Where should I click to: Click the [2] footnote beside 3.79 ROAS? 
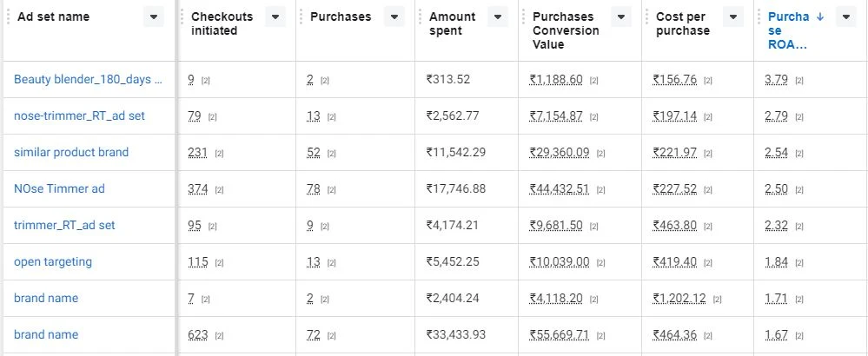[799, 81]
